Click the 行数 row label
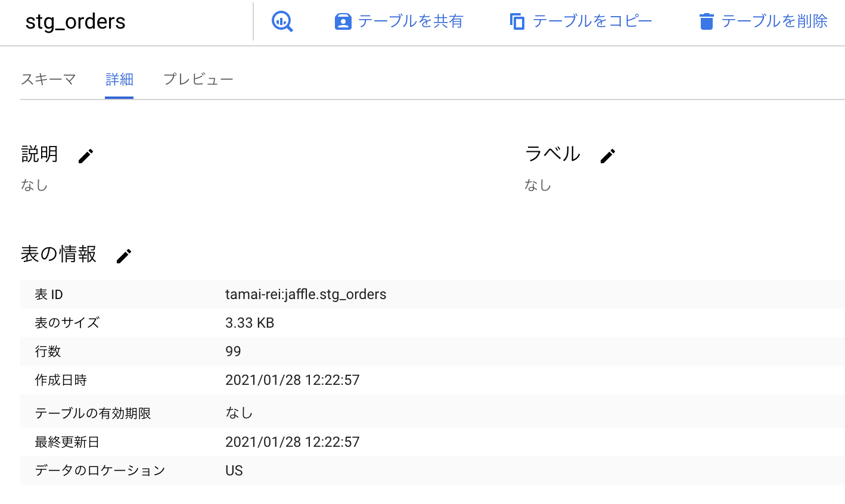The image size is (845, 504). (48, 351)
